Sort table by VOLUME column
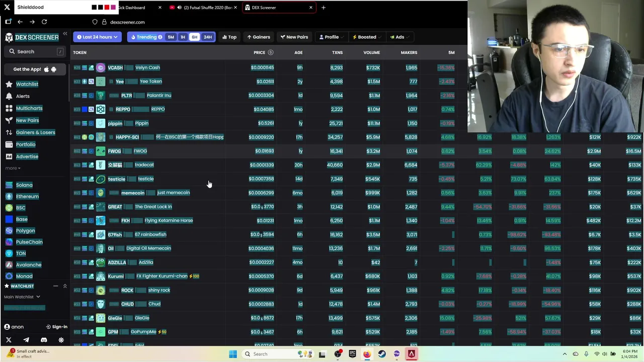 click(372, 52)
